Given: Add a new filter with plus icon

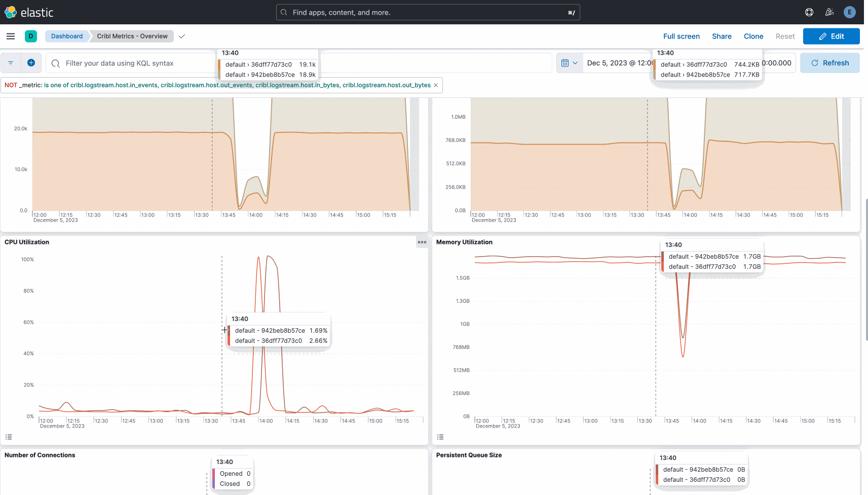Looking at the screenshot, I should [x=31, y=63].
